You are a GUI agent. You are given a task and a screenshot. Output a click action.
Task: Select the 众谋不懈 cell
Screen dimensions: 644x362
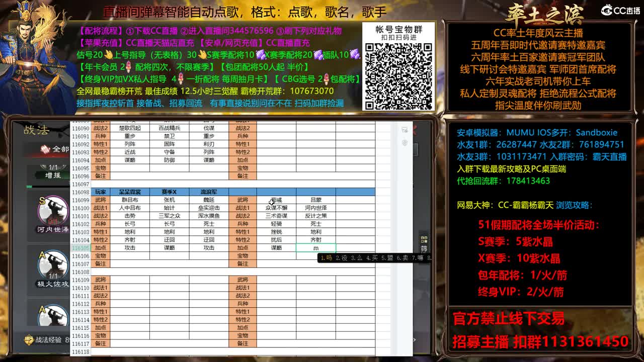click(x=277, y=208)
